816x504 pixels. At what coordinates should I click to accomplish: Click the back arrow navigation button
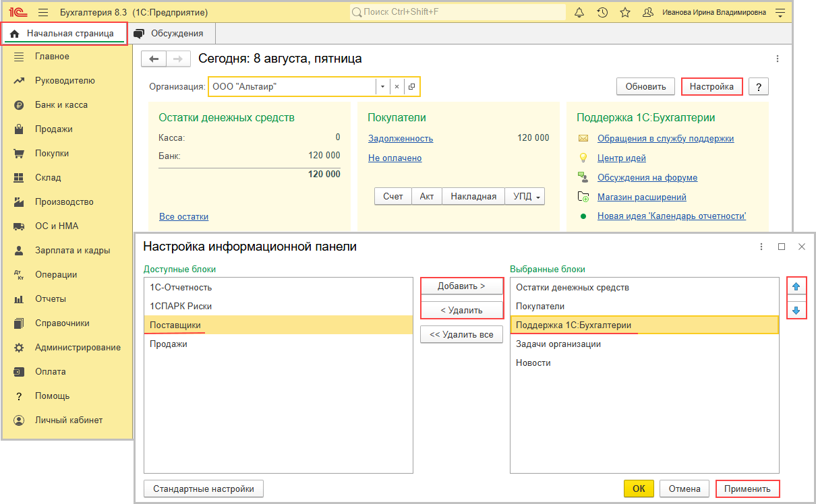154,59
